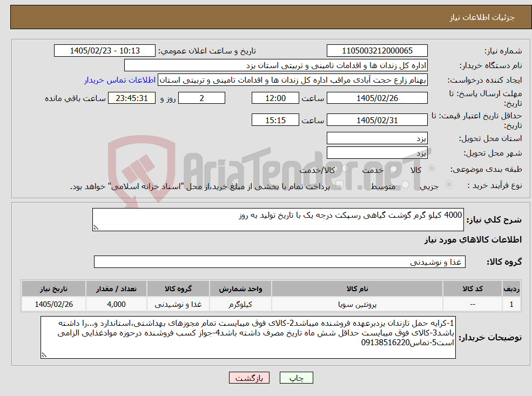Screen dimensions: 532x396
Task: Click the buyer notes text area
Action: click(x=248, y=337)
